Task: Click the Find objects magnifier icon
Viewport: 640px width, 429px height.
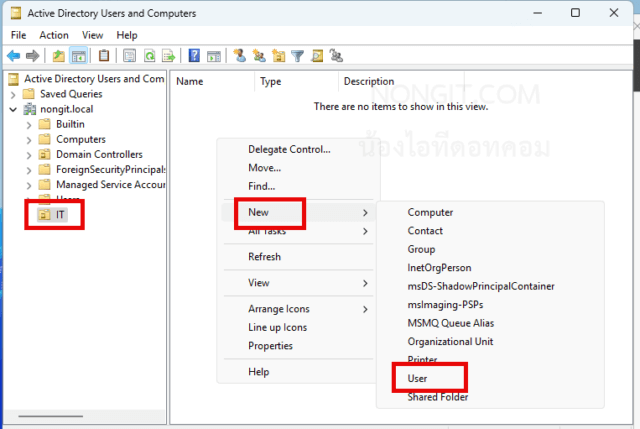Action: (317, 56)
